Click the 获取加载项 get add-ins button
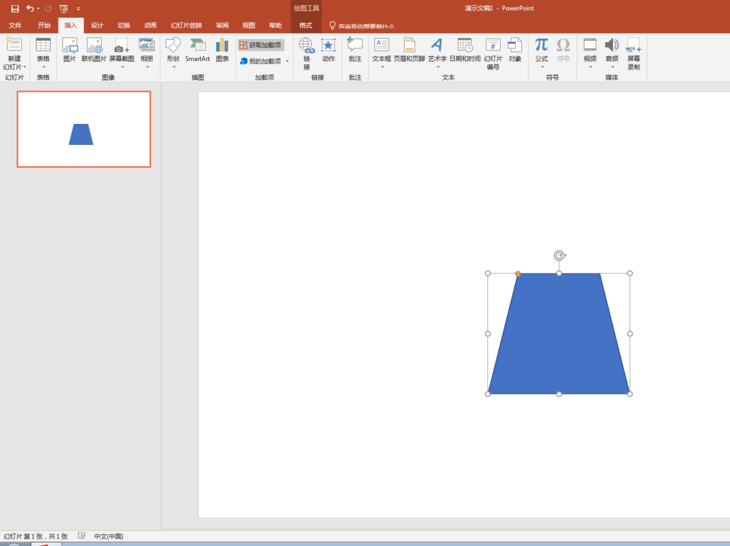The height and width of the screenshot is (546, 730). tap(261, 45)
